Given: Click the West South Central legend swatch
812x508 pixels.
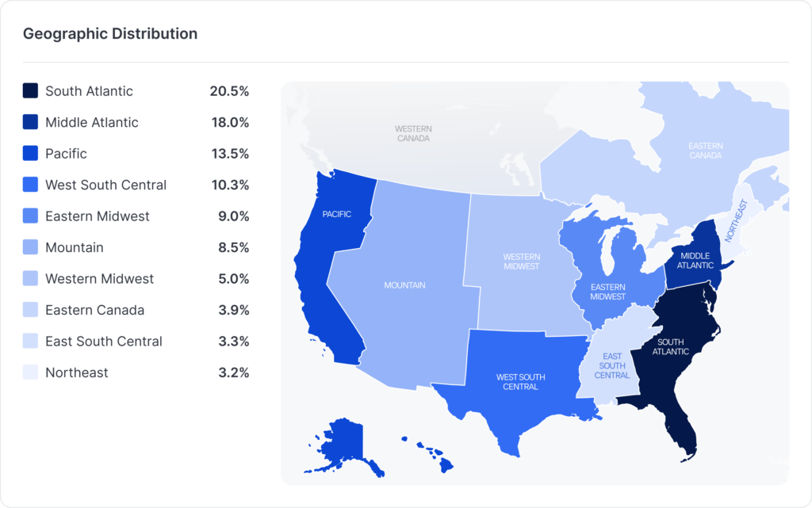Looking at the screenshot, I should [x=30, y=185].
